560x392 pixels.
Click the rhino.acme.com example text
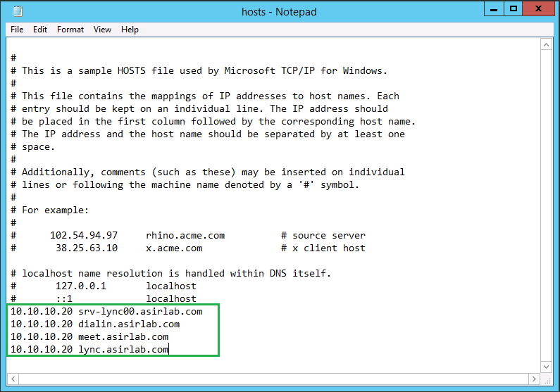pyautogui.click(x=185, y=236)
